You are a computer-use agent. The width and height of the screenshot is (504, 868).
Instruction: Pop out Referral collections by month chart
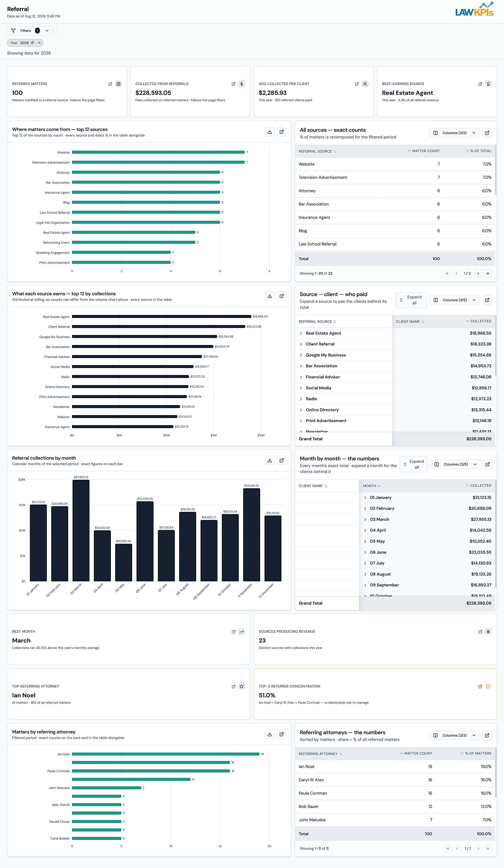282,460
